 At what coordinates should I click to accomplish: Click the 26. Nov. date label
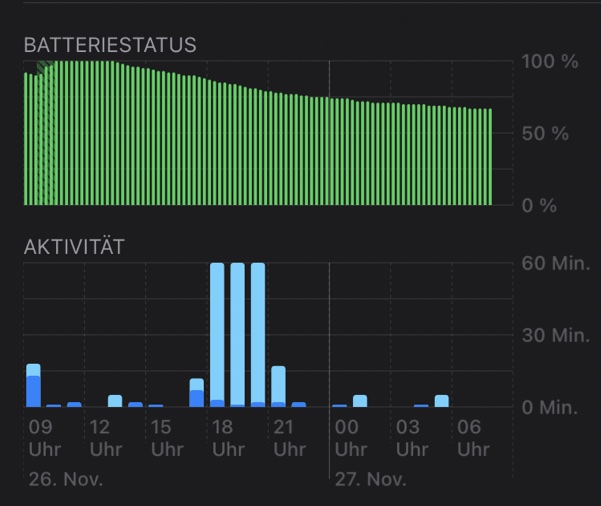pyautogui.click(x=66, y=479)
